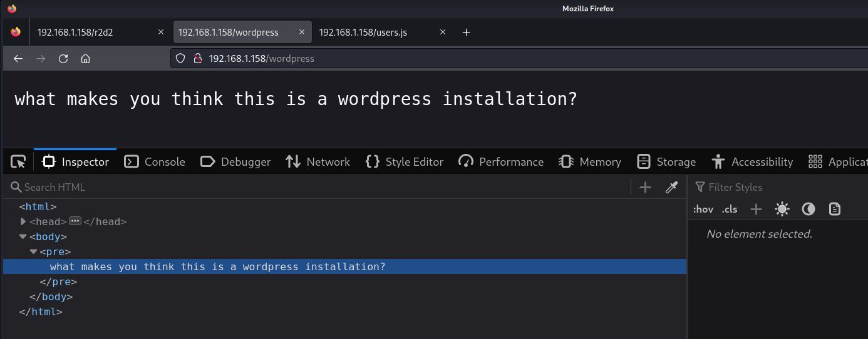The height and width of the screenshot is (339, 868).
Task: Toggle the :hov pseudo-class panel
Action: (x=703, y=209)
